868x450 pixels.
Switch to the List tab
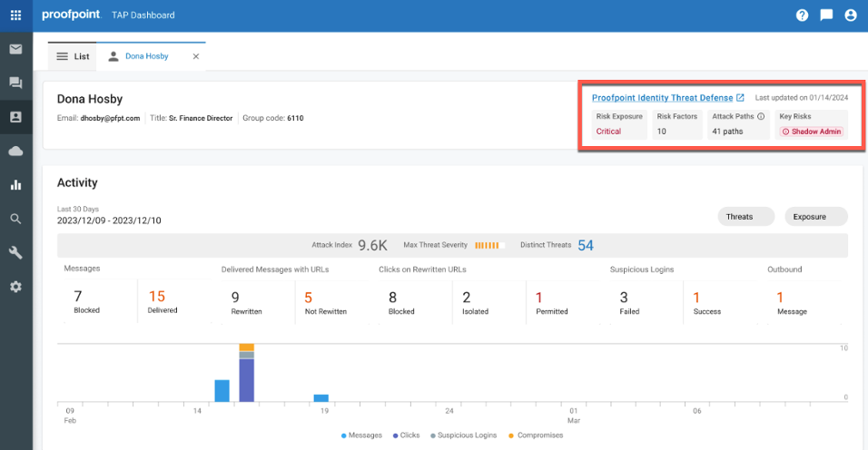click(x=73, y=56)
